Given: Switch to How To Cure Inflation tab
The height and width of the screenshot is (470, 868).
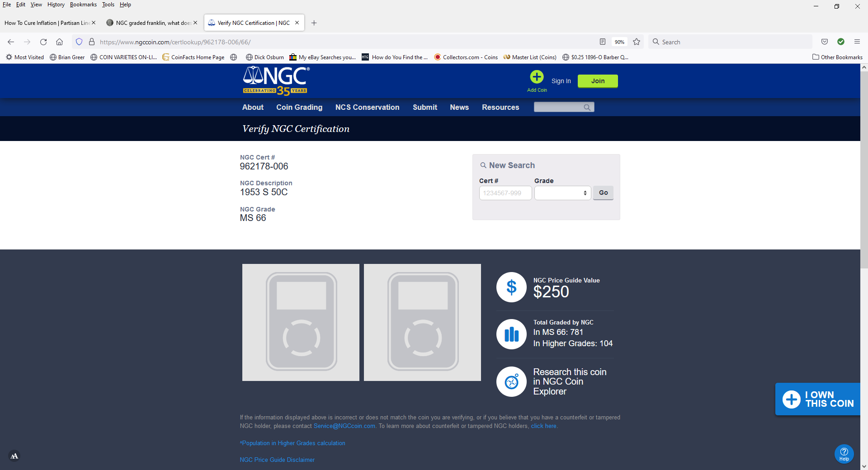Looking at the screenshot, I should [47, 23].
